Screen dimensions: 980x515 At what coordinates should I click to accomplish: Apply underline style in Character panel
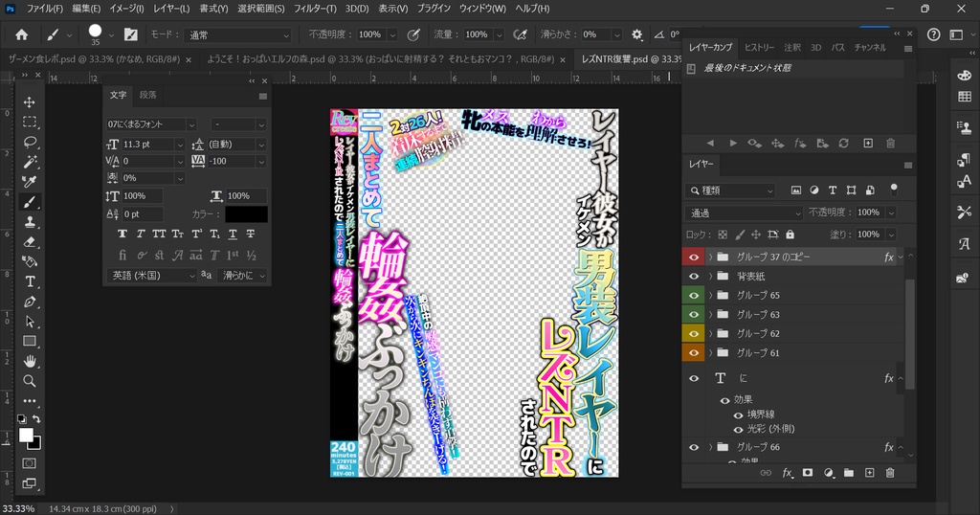click(233, 234)
